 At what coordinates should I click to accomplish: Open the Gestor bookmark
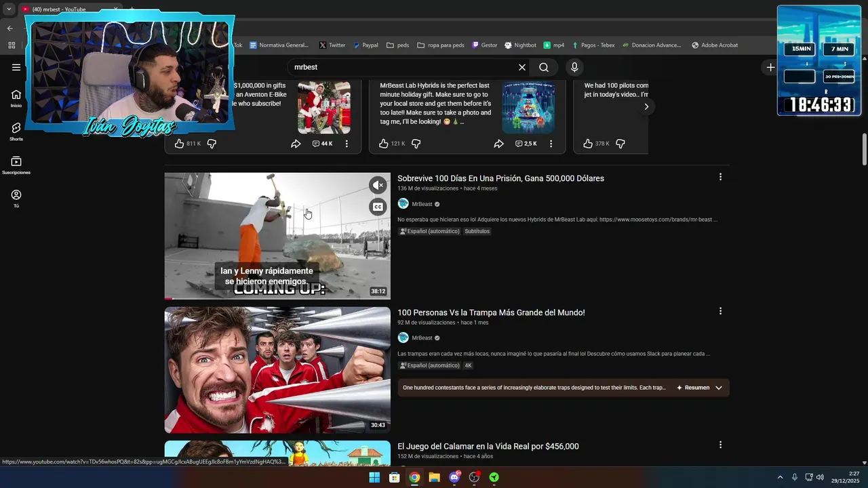pyautogui.click(x=485, y=45)
